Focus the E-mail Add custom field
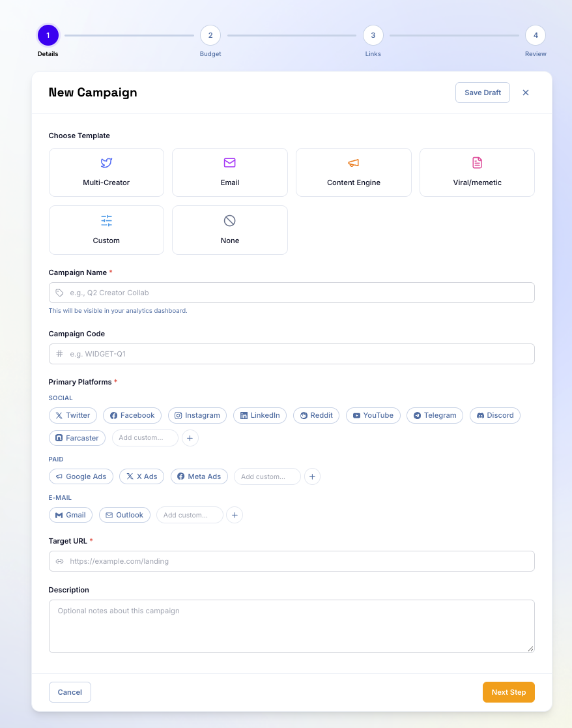This screenshot has width=572, height=728. pyautogui.click(x=190, y=515)
